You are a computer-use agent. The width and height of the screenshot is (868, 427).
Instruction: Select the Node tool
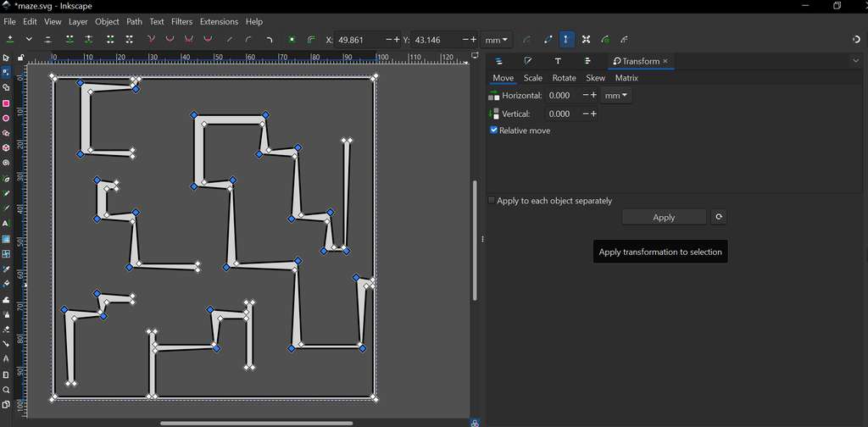[6, 73]
